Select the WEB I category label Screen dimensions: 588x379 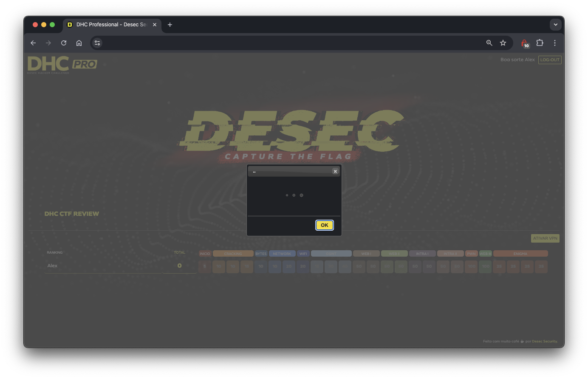[x=366, y=254]
